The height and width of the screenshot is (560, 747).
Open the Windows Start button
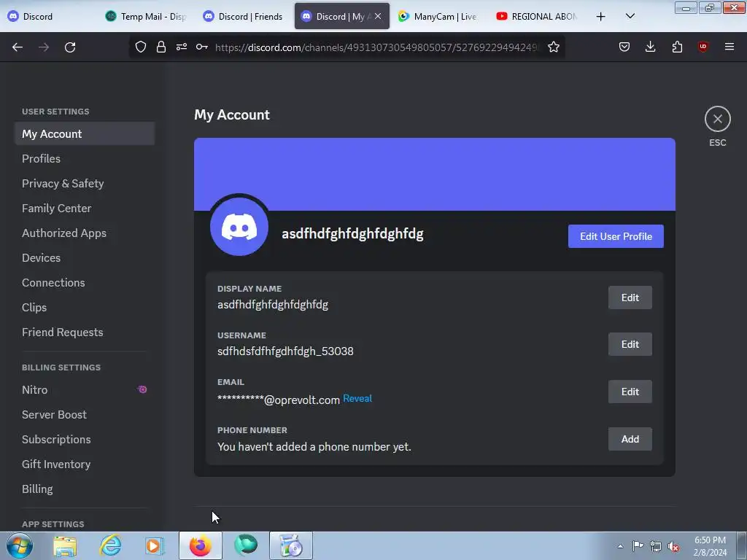19,545
